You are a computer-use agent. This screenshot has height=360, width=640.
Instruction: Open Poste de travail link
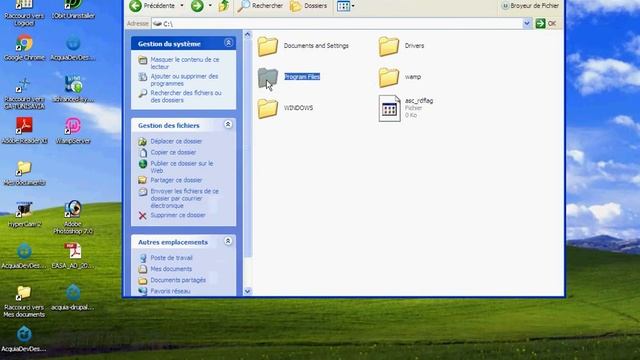171,258
